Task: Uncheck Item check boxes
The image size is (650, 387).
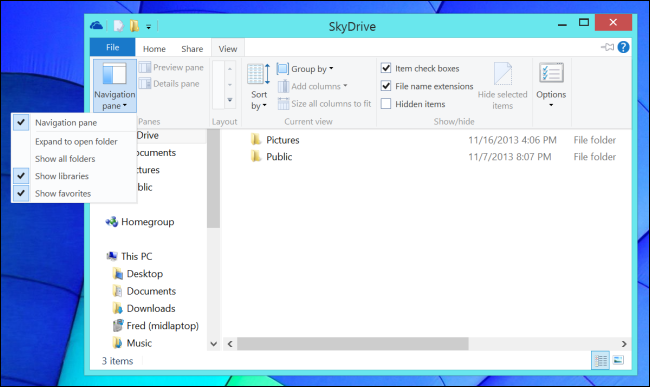Action: pos(386,68)
